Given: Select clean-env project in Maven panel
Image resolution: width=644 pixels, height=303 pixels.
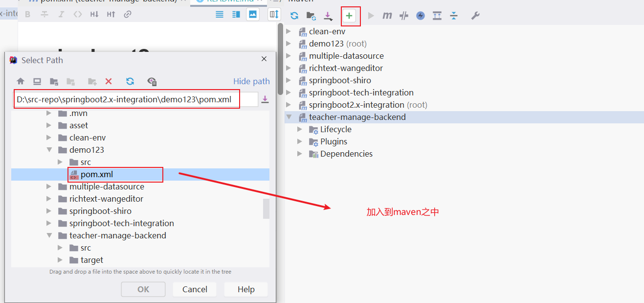Looking at the screenshot, I should pyautogui.click(x=327, y=31).
